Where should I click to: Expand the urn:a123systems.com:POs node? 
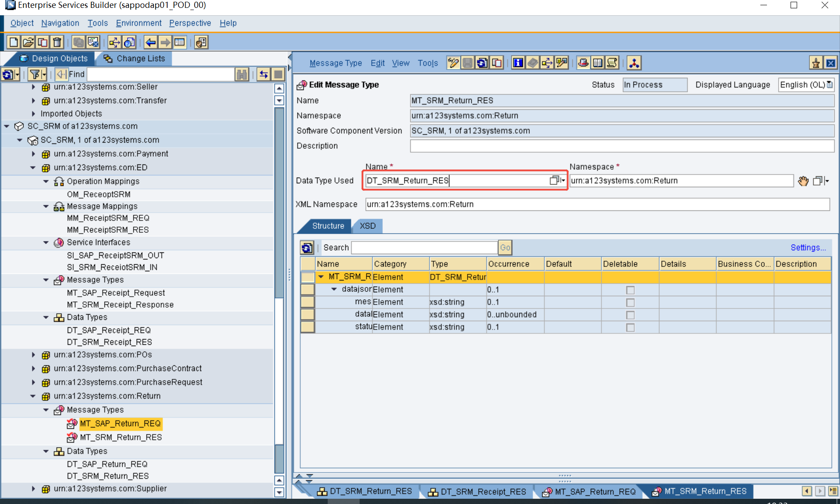click(33, 355)
